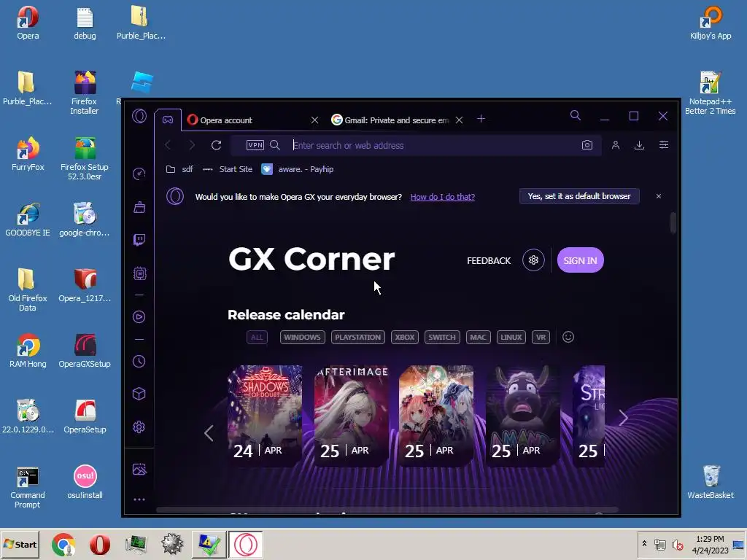Open the Shadows of Doubt game card

[x=265, y=416]
